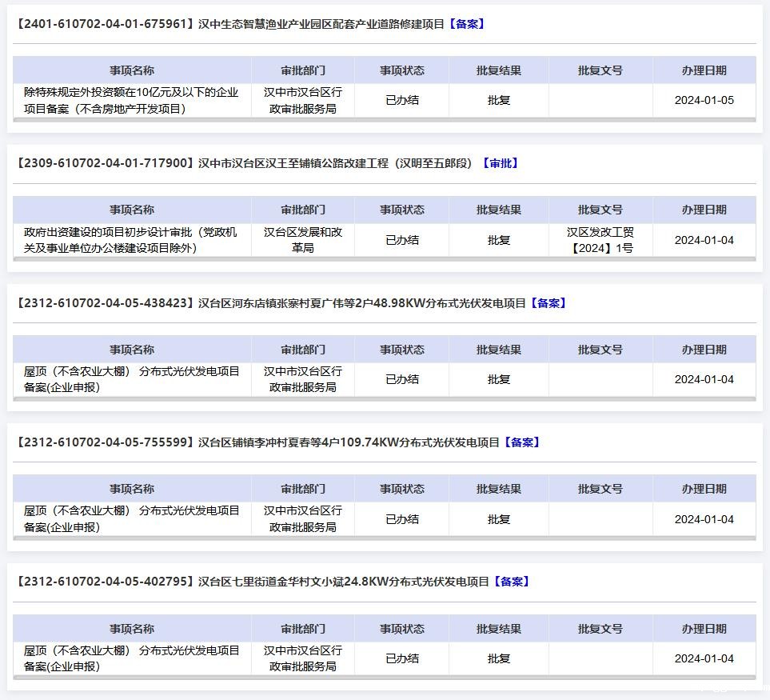
Task: Click the 【备案】 tag beside 张寨村夏广伟 project
Action: pyautogui.click(x=548, y=303)
